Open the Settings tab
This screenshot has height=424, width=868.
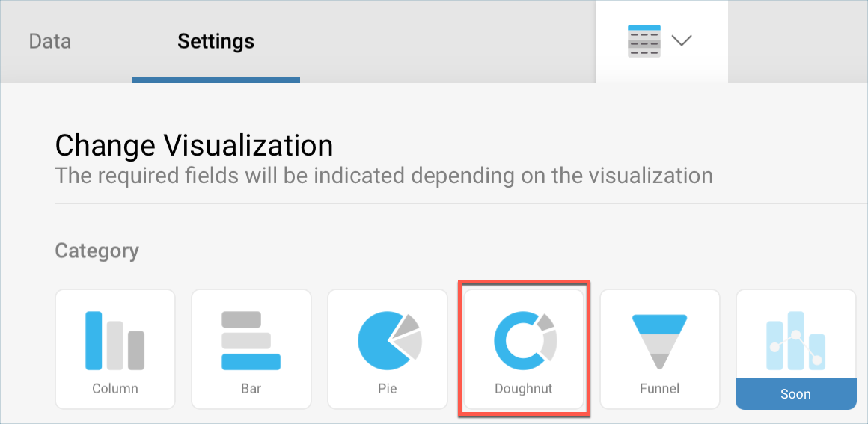pyautogui.click(x=216, y=41)
